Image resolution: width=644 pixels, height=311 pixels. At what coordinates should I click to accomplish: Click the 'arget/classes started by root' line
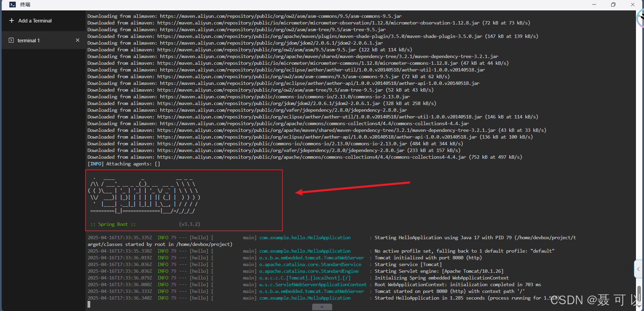(x=160, y=244)
